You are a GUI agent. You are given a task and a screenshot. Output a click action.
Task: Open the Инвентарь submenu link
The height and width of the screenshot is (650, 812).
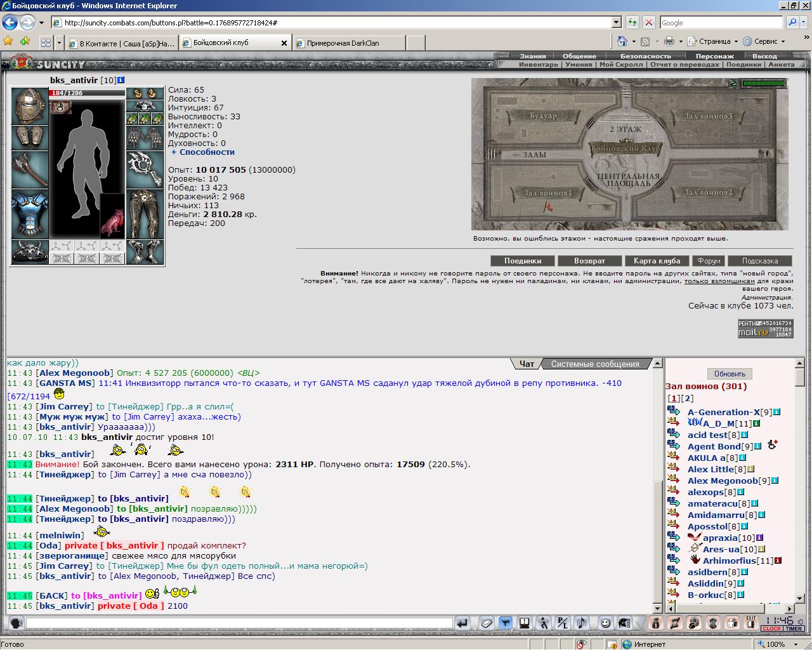pyautogui.click(x=539, y=64)
